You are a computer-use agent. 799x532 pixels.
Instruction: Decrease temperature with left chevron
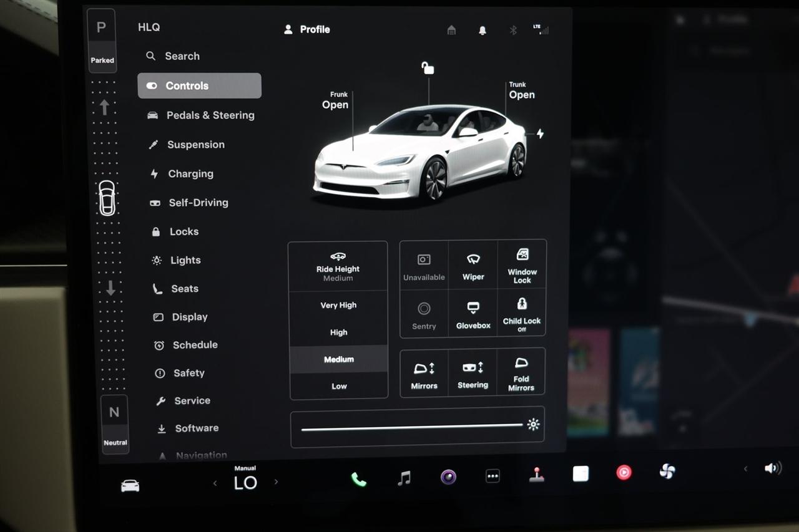coord(215,483)
